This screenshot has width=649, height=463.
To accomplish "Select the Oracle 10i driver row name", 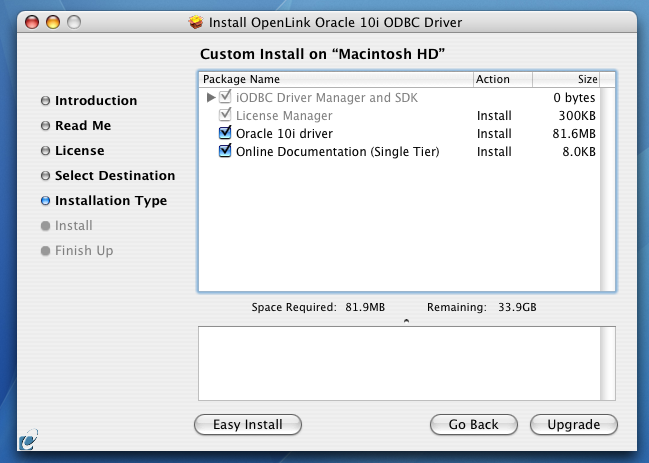I will pyautogui.click(x=284, y=134).
